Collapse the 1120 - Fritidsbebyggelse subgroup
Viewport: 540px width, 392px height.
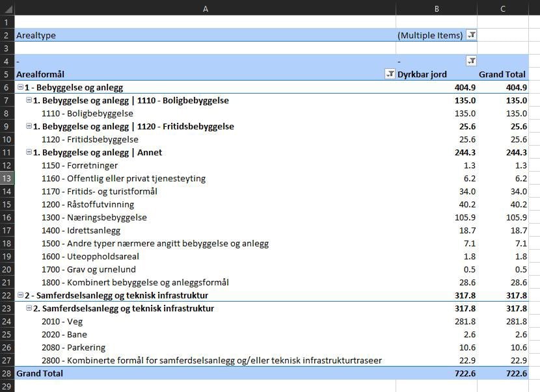click(x=29, y=126)
